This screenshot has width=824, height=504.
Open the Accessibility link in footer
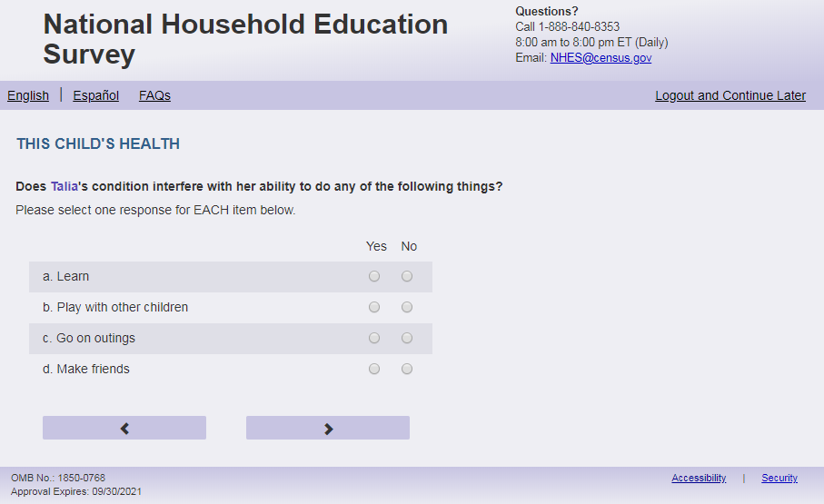pyautogui.click(x=699, y=479)
